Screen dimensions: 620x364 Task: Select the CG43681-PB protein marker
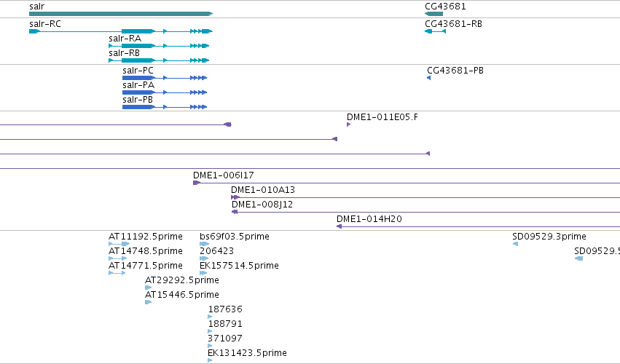(x=428, y=78)
